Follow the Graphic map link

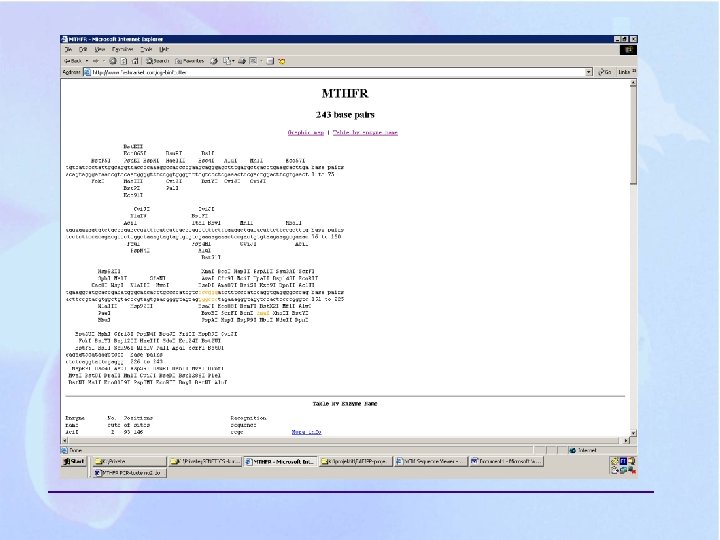click(x=305, y=132)
